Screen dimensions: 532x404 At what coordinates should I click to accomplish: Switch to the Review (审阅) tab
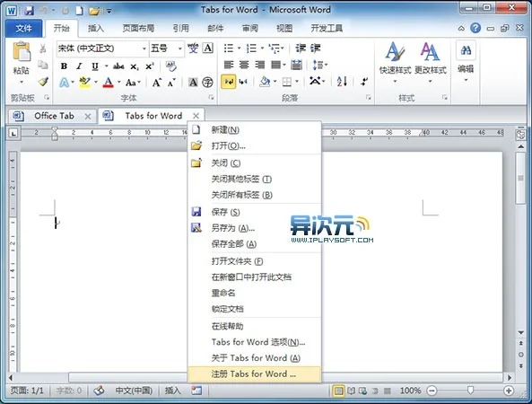[250, 29]
